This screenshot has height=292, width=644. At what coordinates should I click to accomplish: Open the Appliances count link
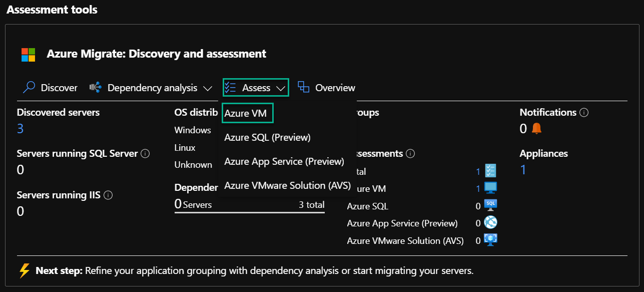click(523, 170)
